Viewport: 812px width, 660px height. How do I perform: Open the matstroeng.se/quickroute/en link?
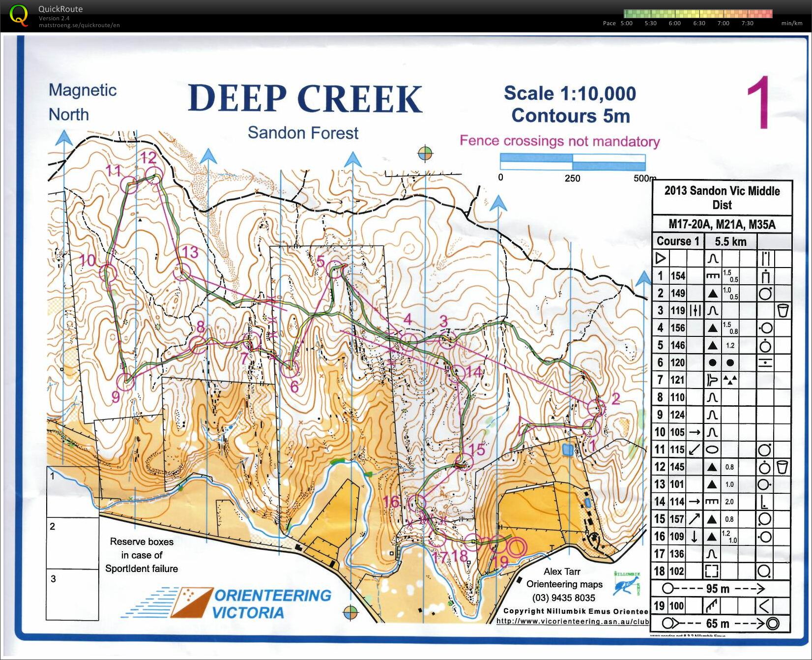[x=79, y=26]
